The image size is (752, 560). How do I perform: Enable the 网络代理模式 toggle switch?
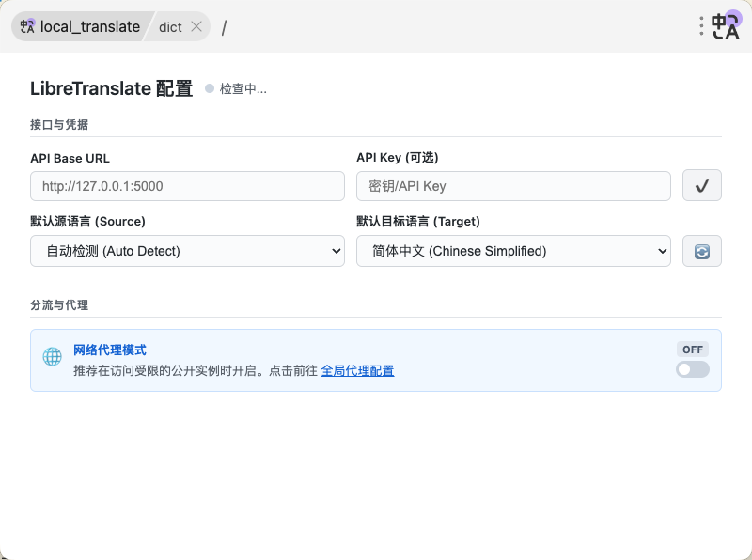[x=693, y=369]
